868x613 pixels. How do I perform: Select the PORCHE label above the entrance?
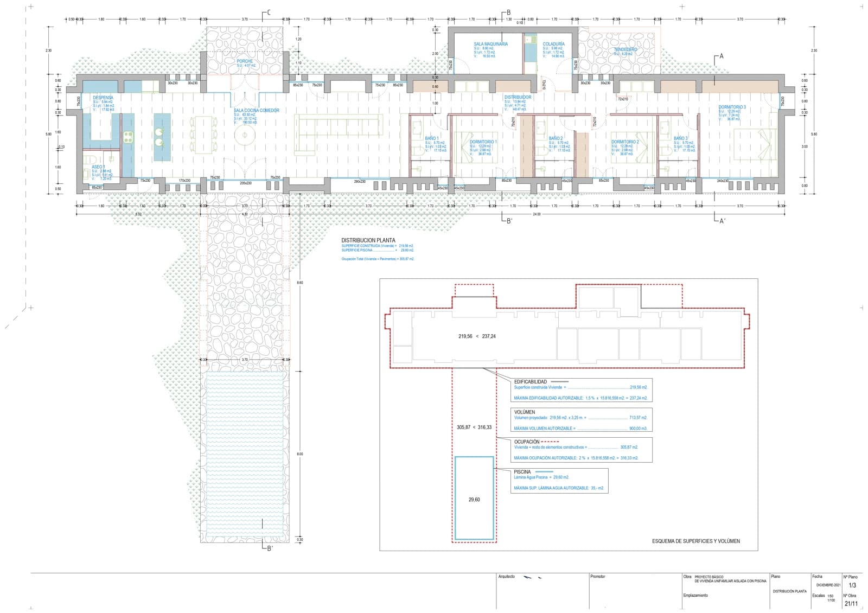(x=245, y=61)
